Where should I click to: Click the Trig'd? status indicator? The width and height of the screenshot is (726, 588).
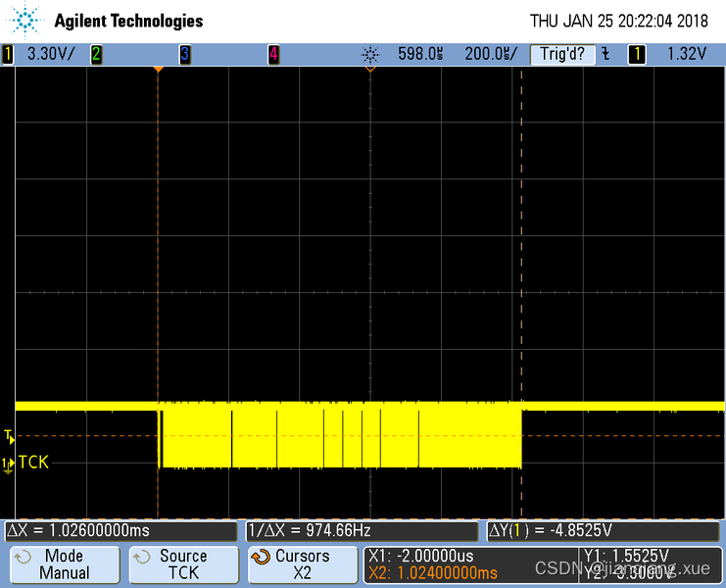[x=562, y=54]
